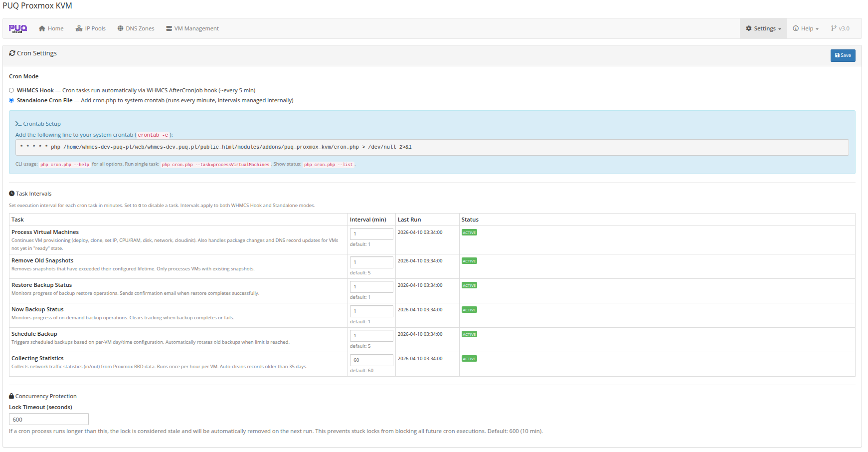Click the VM Management list icon
868x452 pixels.
point(169,28)
